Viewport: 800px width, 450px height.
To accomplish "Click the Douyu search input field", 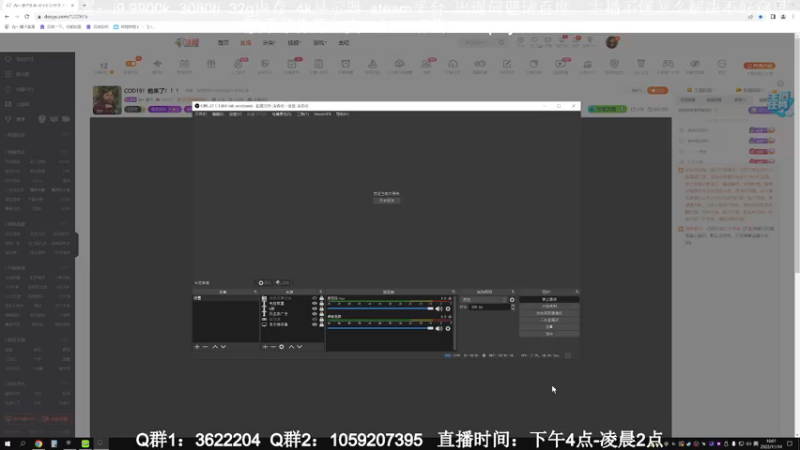I will [477, 43].
